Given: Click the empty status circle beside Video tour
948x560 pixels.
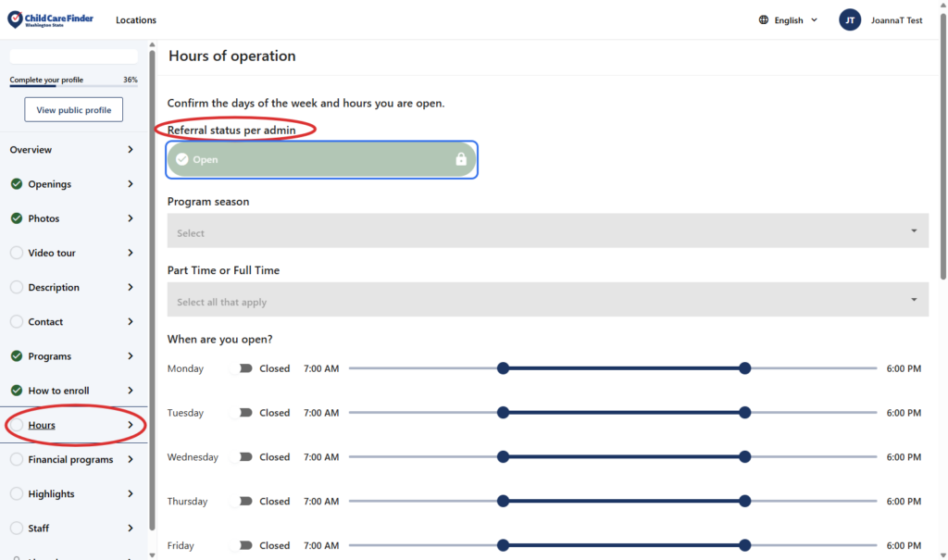Looking at the screenshot, I should (x=17, y=253).
